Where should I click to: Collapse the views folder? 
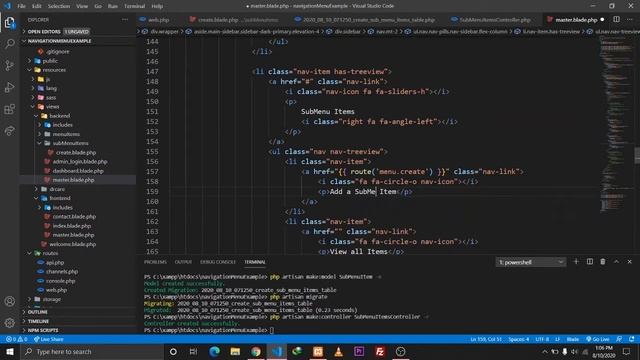52,107
